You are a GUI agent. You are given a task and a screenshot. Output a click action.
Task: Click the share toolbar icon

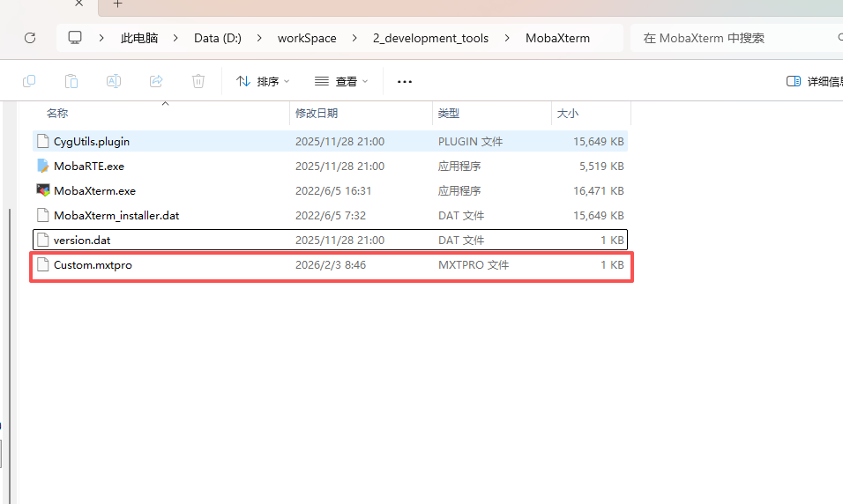point(156,81)
